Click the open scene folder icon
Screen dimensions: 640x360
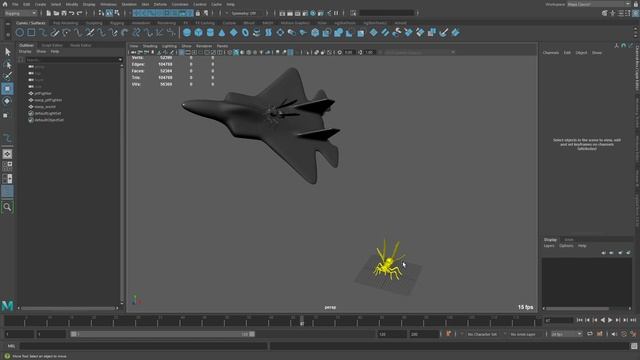[x=56, y=13]
